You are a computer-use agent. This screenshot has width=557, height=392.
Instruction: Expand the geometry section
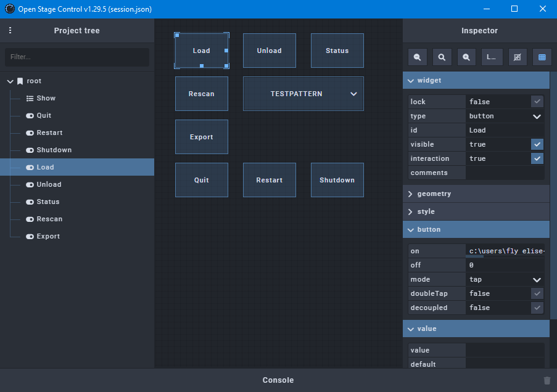point(476,194)
